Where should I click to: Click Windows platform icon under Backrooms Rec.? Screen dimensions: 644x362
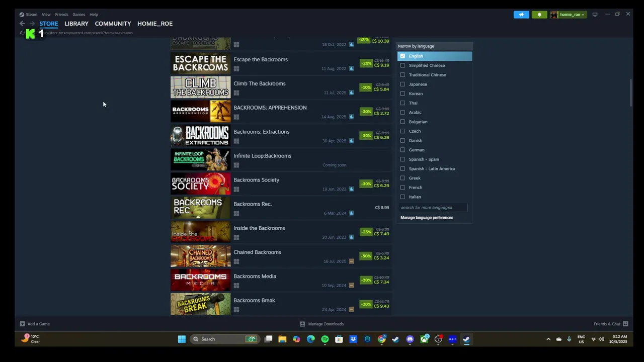tap(236, 213)
